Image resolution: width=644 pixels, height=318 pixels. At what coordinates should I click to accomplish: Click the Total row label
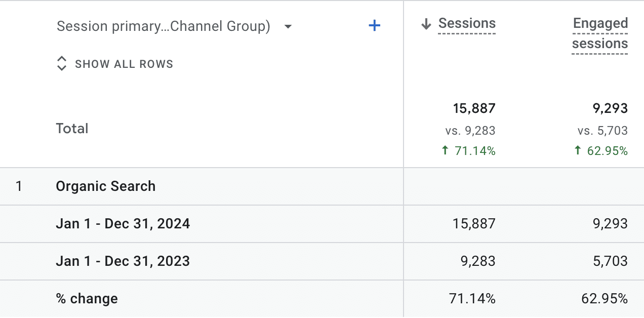point(72,129)
